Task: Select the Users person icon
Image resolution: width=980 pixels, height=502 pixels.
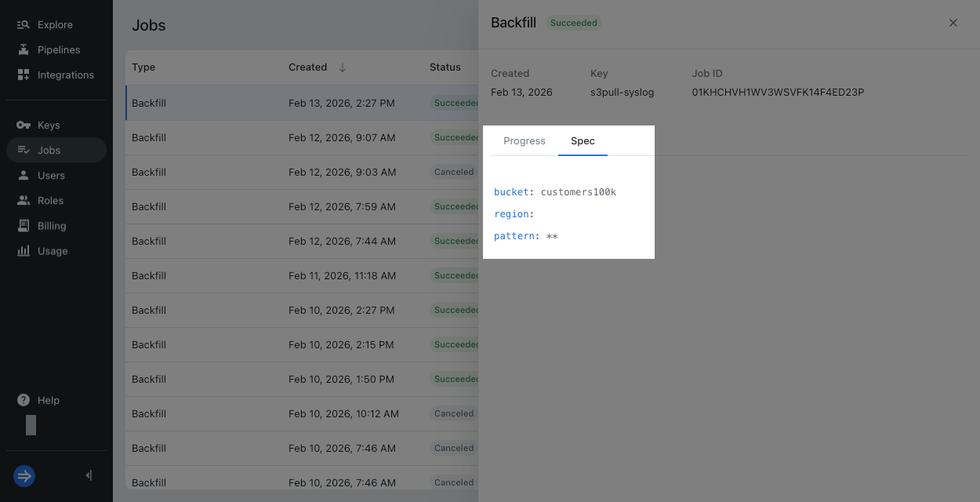Action: tap(24, 176)
